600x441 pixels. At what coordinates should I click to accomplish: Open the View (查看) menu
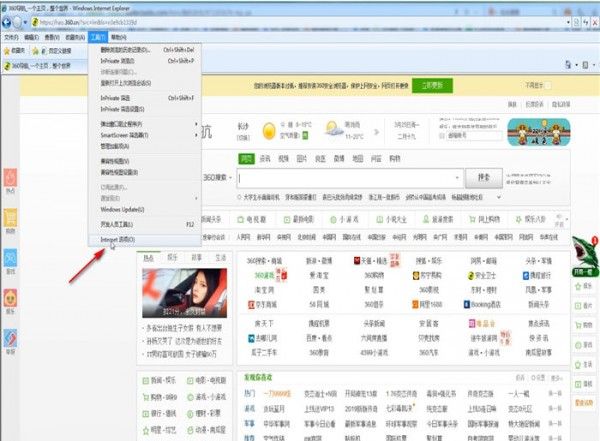(x=52, y=37)
